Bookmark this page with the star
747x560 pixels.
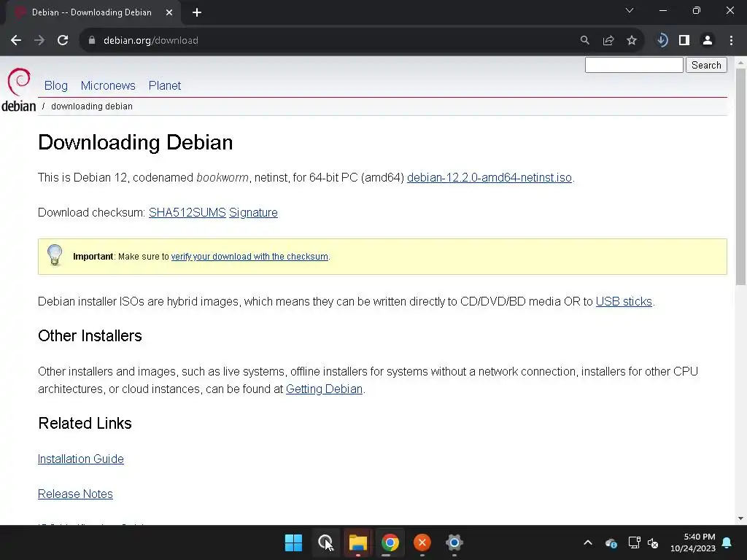click(x=632, y=41)
